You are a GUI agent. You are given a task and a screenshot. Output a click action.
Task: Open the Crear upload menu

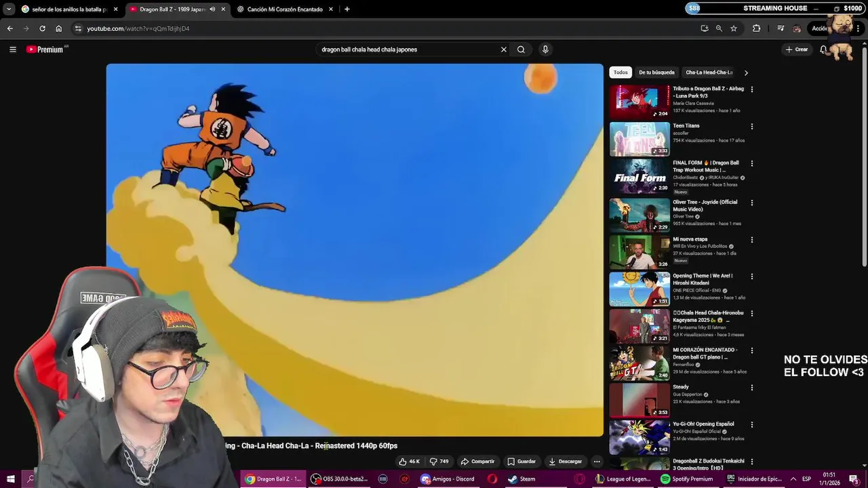(797, 49)
